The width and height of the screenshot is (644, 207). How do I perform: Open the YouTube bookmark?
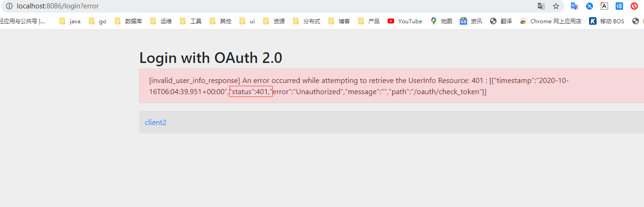[x=405, y=21]
